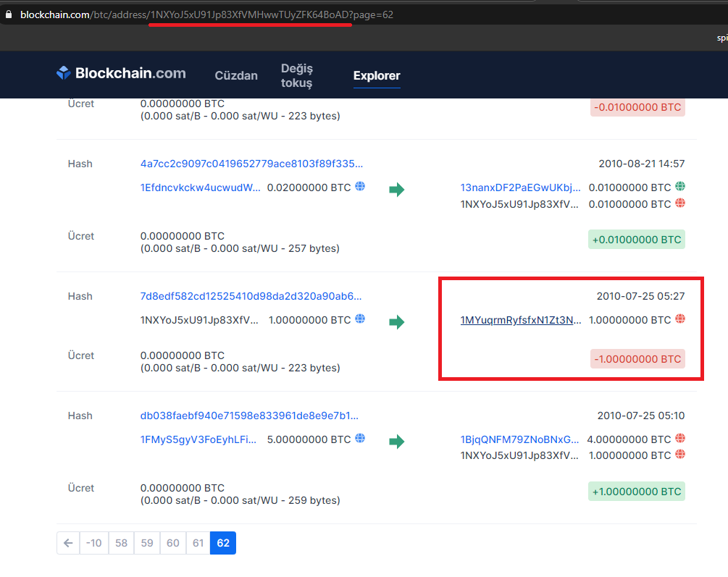Click the timestamp 2010-08-21 14:57
This screenshot has height=577, width=728.
point(642,164)
